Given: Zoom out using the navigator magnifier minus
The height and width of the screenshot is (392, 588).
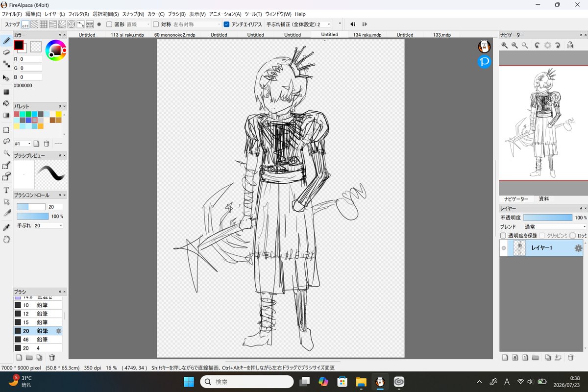Looking at the screenshot, I should point(514,45).
